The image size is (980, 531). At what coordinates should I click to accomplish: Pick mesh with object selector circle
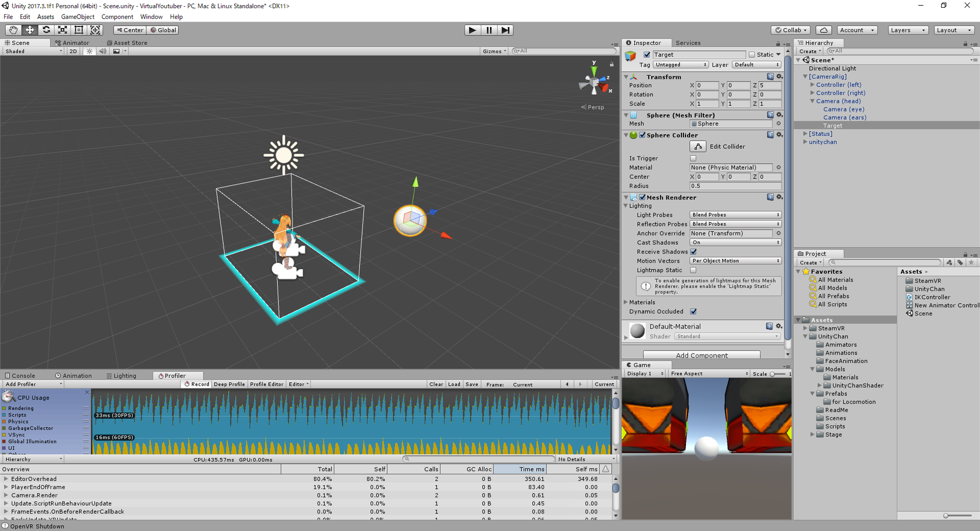click(x=778, y=124)
